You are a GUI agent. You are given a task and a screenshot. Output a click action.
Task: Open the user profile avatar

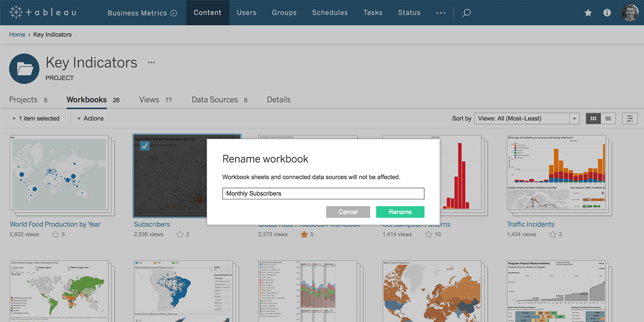(630, 12)
